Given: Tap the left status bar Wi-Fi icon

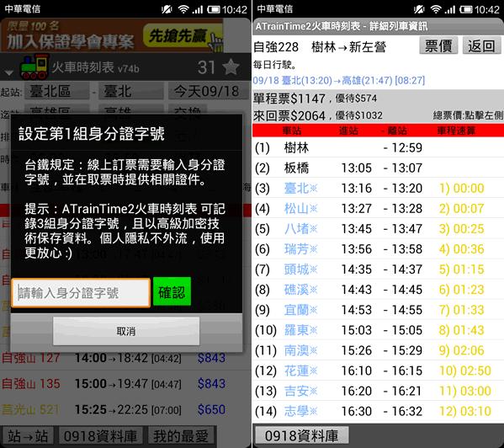Looking at the screenshot, I should (x=183, y=9).
